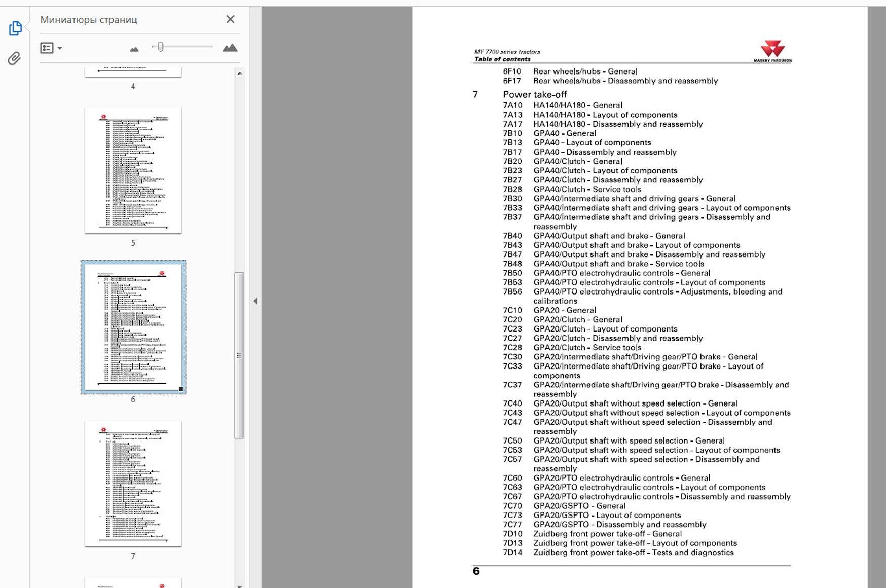Click the Massey Ferguson logo on the page
The image size is (886, 588).
[x=772, y=51]
